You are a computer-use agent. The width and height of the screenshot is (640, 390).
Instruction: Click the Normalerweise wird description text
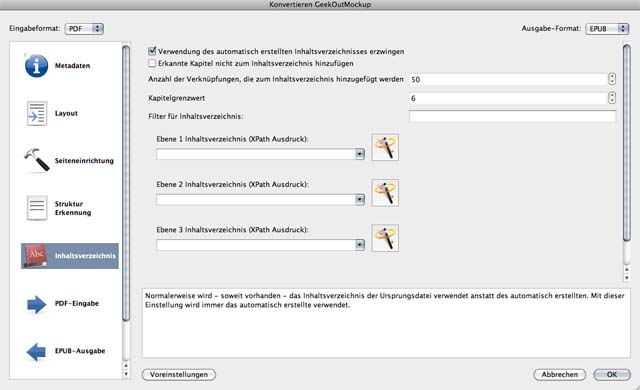384,300
